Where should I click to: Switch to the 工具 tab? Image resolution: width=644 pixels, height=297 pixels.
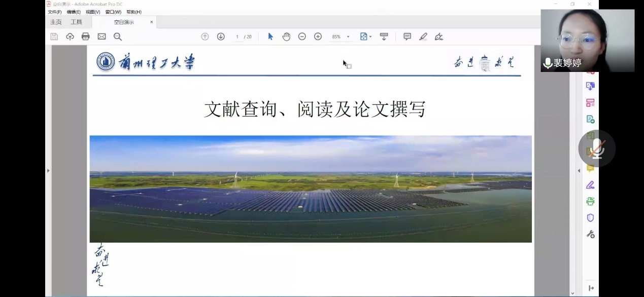76,22
